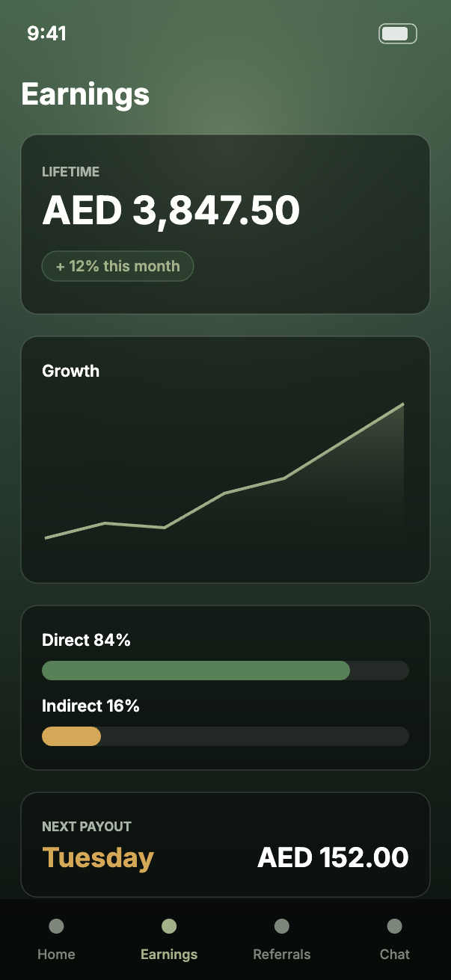Viewport: 451px width, 980px height.
Task: Switch to the Referrals tab label
Action: point(282,954)
